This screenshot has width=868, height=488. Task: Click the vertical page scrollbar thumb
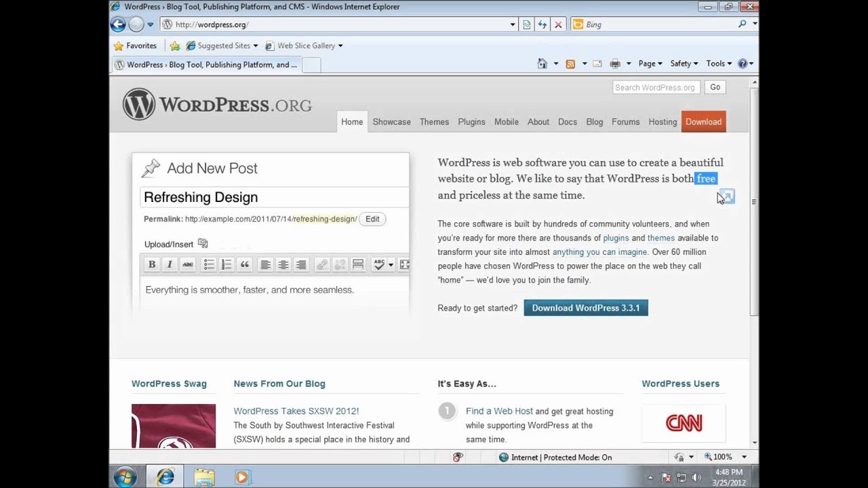pos(754,201)
